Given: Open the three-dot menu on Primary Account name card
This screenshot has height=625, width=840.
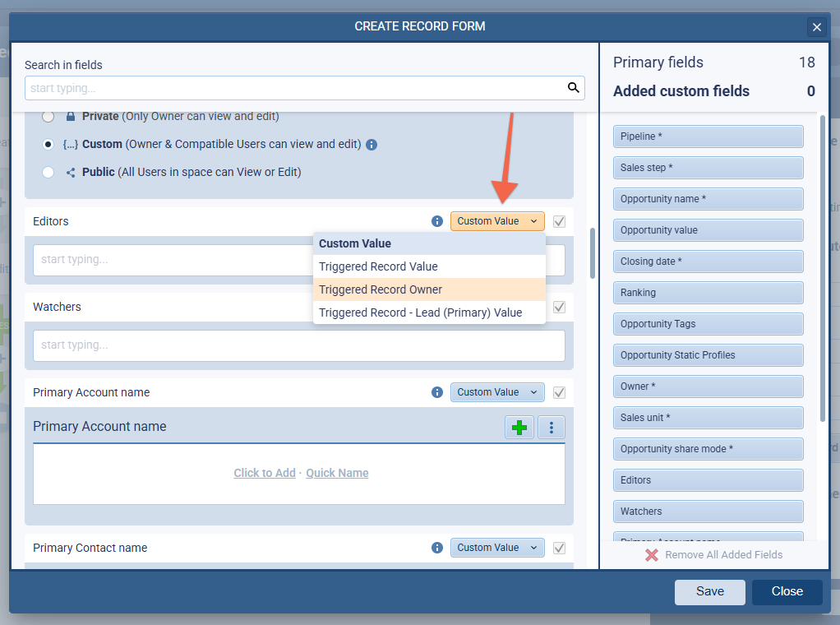Looking at the screenshot, I should (552, 427).
